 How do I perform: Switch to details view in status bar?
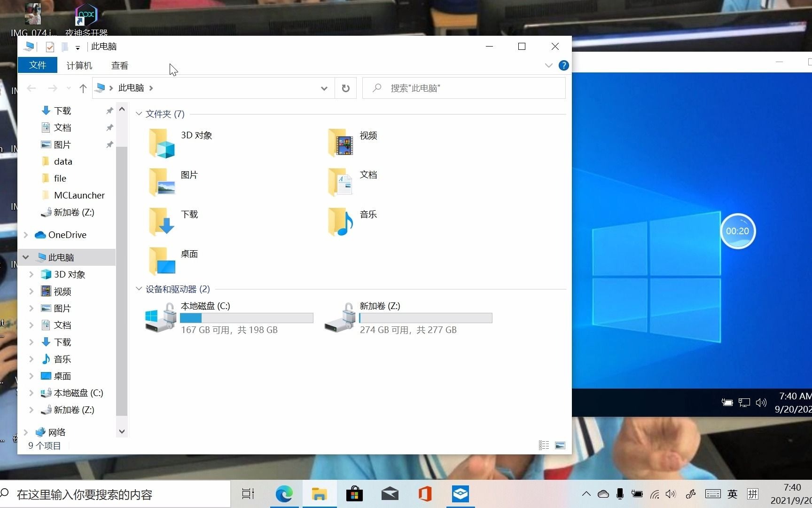coord(544,445)
